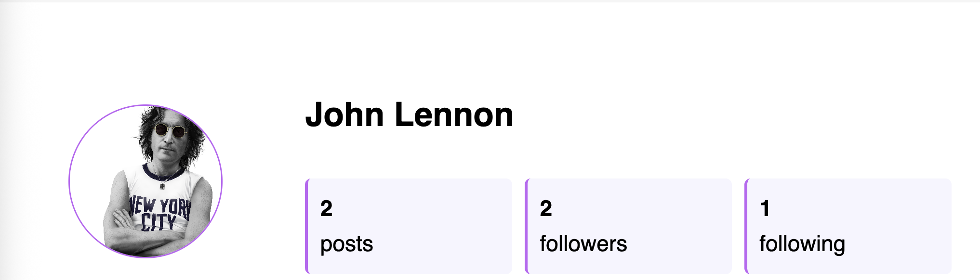Click the purple left edge of followers card
980x280 pixels.
(x=526, y=226)
